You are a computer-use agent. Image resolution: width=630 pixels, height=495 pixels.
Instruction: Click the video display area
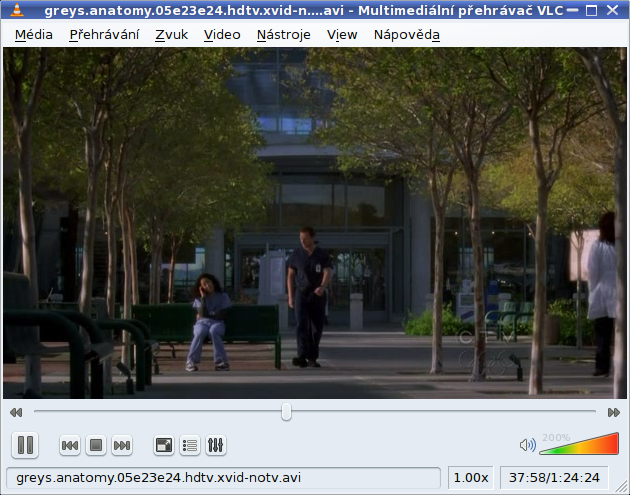tap(315, 223)
